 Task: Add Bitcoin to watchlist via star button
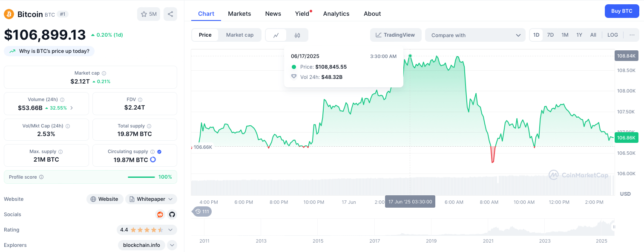[x=149, y=14]
